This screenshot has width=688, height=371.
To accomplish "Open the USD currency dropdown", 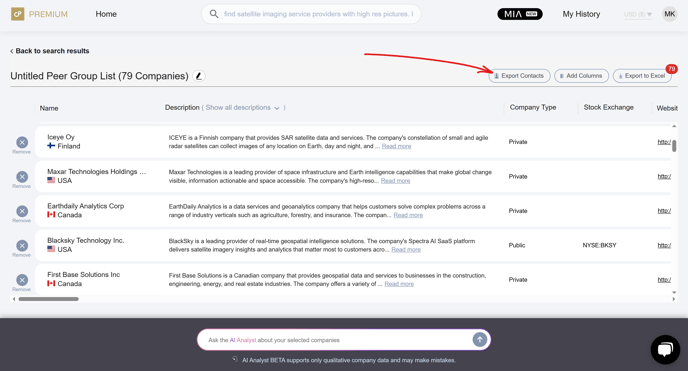I will [x=638, y=14].
